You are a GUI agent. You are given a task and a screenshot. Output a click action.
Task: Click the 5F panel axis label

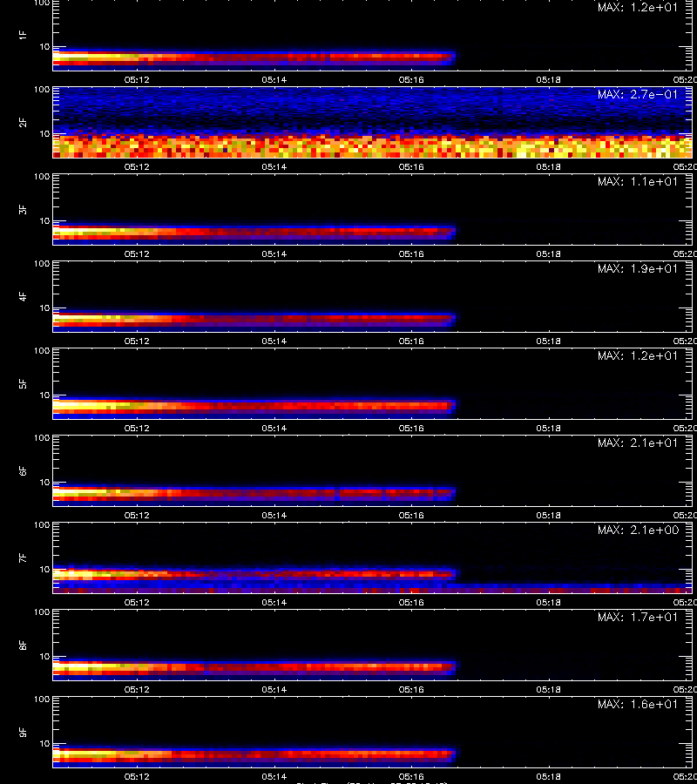point(23,383)
